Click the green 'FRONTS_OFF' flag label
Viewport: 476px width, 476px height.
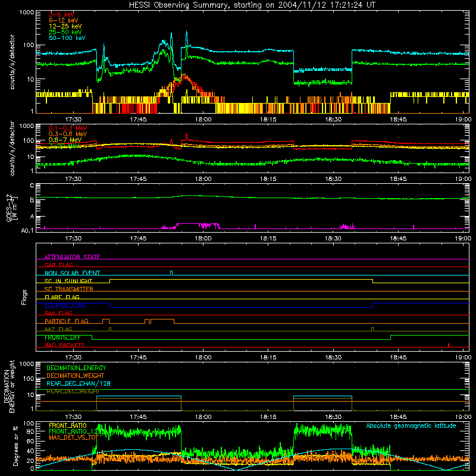click(62, 337)
